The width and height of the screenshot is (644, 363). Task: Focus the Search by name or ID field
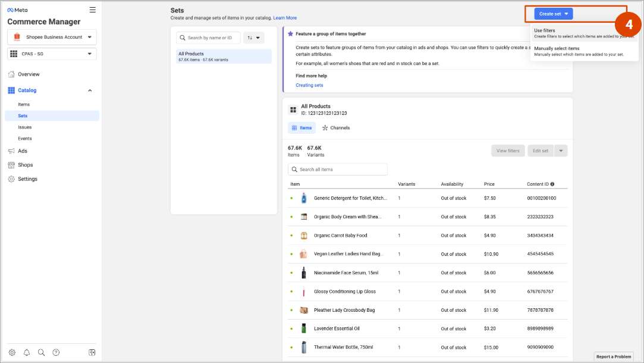point(208,38)
